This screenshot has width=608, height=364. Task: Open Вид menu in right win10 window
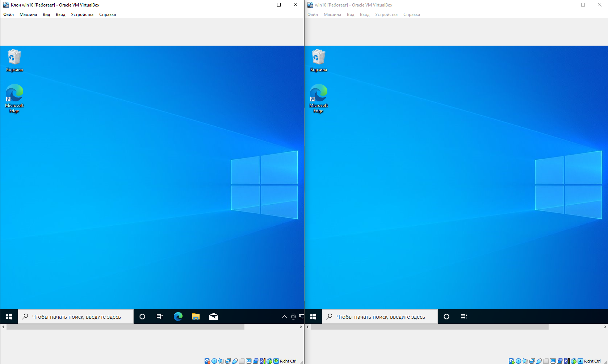tap(351, 14)
